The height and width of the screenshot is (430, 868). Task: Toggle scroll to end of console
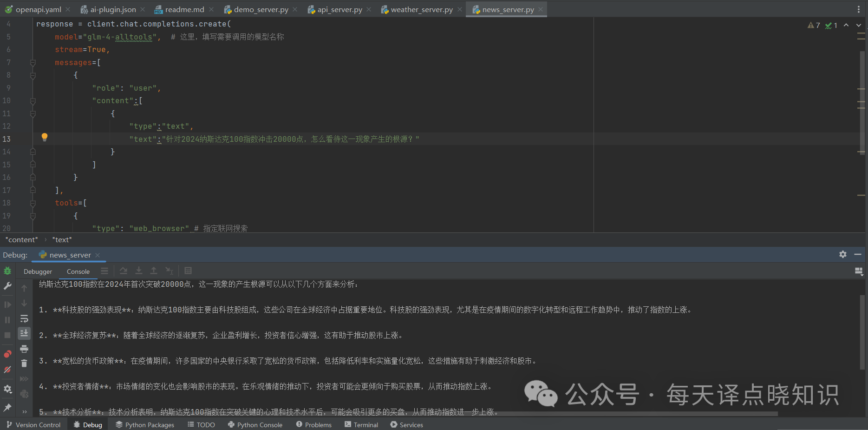click(x=24, y=333)
